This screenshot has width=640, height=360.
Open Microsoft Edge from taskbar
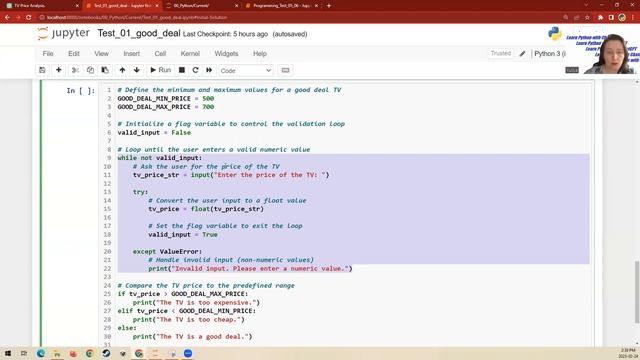point(41,353)
